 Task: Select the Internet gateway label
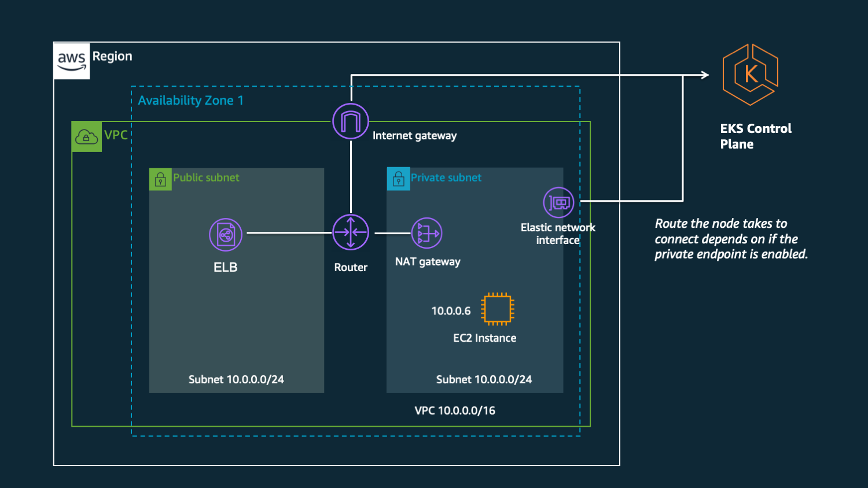(x=414, y=136)
